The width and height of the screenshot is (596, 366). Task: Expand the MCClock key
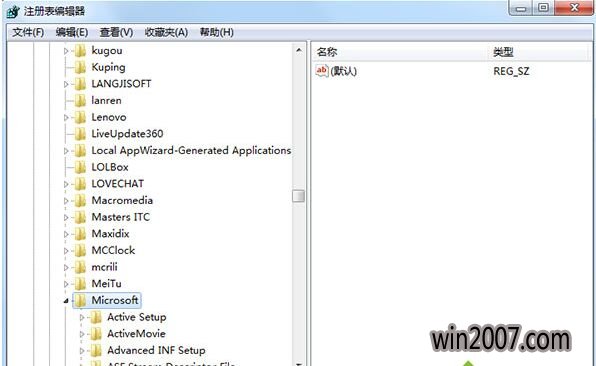[x=66, y=251]
